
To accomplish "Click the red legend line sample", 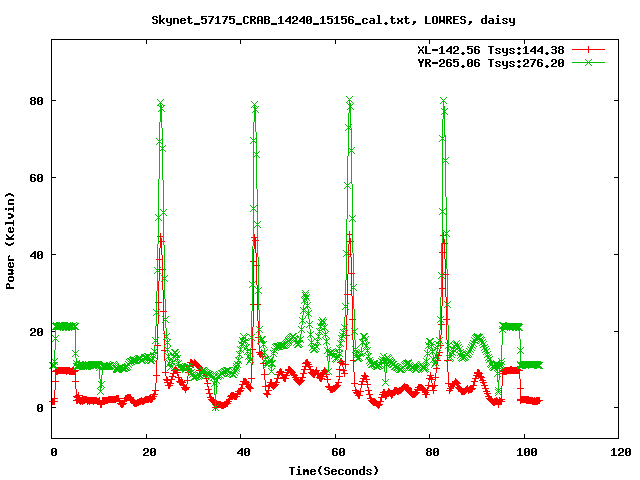I will 588,50.
